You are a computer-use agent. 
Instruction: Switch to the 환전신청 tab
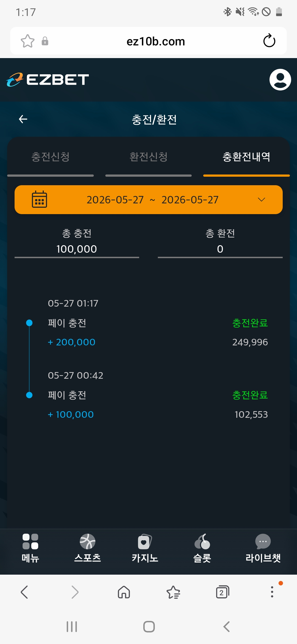point(148,157)
